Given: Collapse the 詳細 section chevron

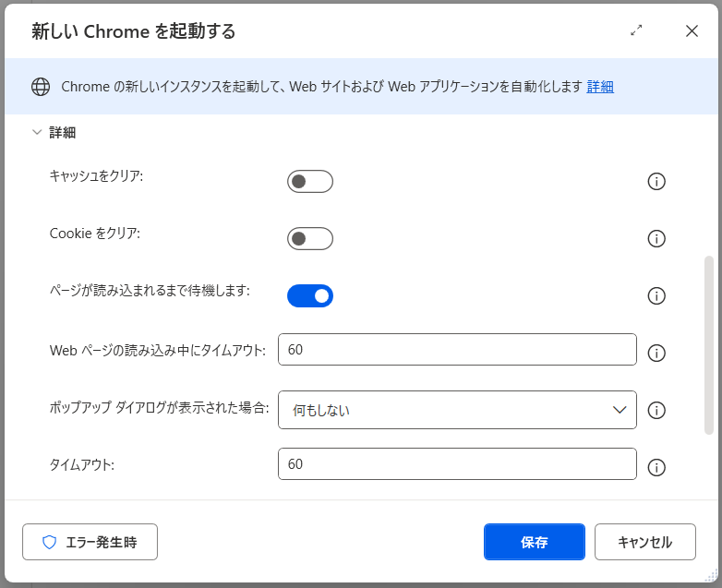Looking at the screenshot, I should pyautogui.click(x=37, y=133).
